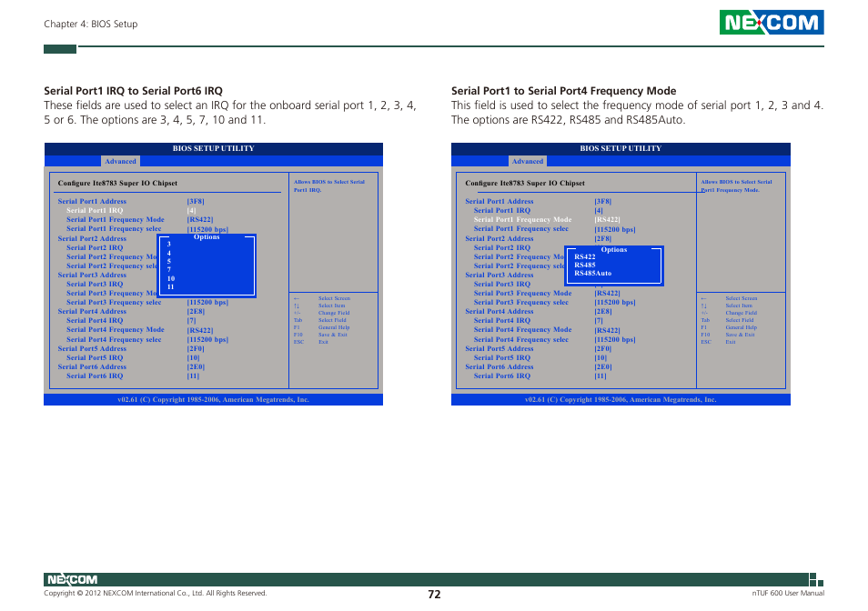The width and height of the screenshot is (868, 611).
Task: Click 'Serial Port5 IRQ' in the IRQ options screenshot
Action: pos(95,357)
